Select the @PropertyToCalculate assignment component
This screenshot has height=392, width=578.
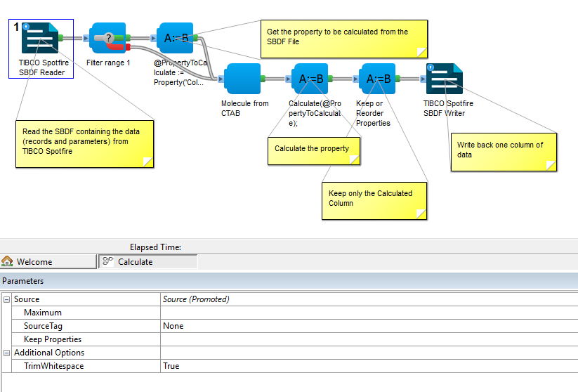tap(175, 38)
